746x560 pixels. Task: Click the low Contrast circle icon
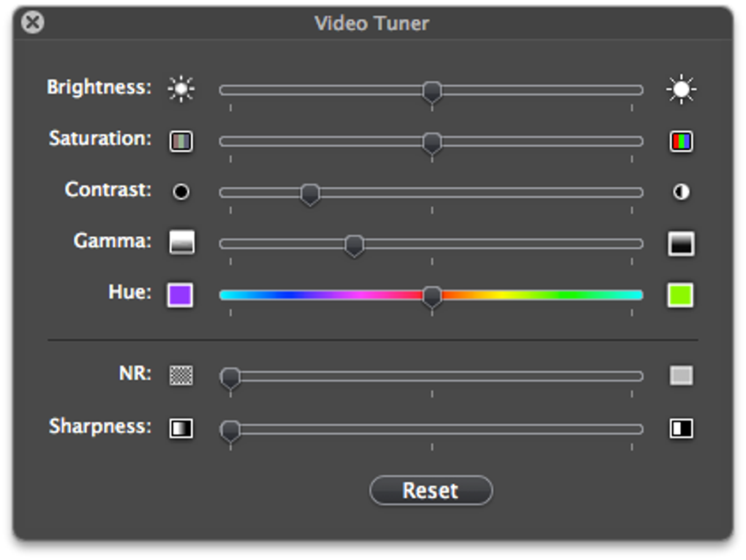coord(181,192)
